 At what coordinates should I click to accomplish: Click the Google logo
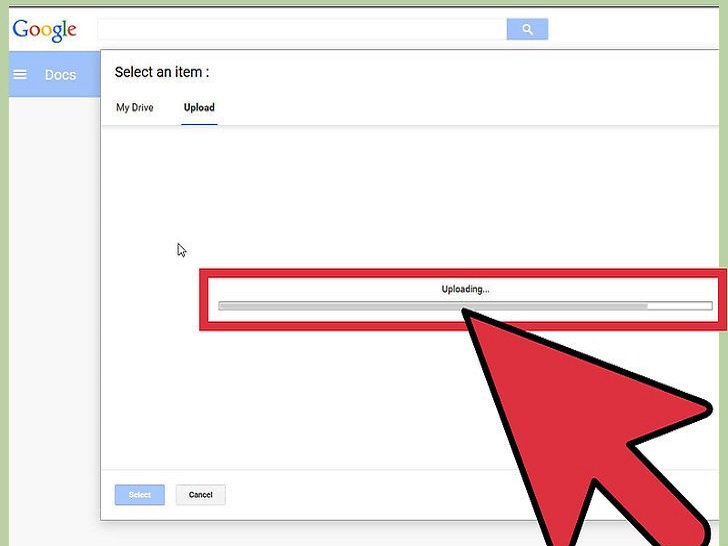(45, 31)
